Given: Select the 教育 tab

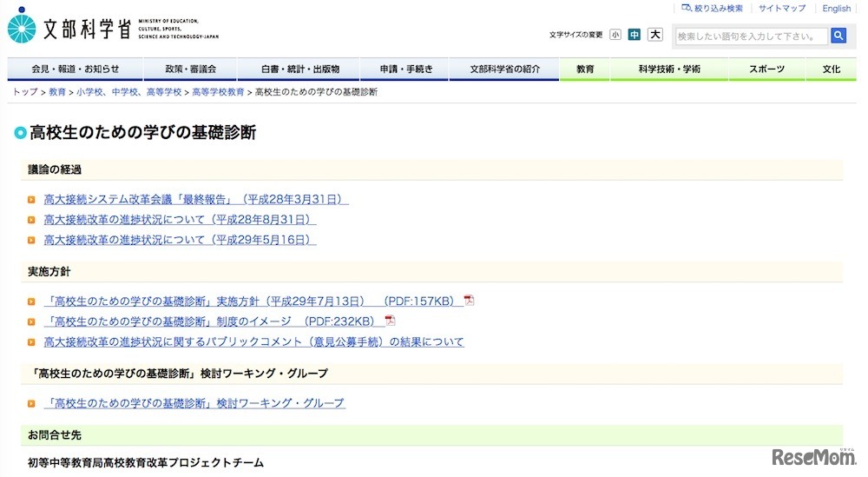Looking at the screenshot, I should 584,70.
